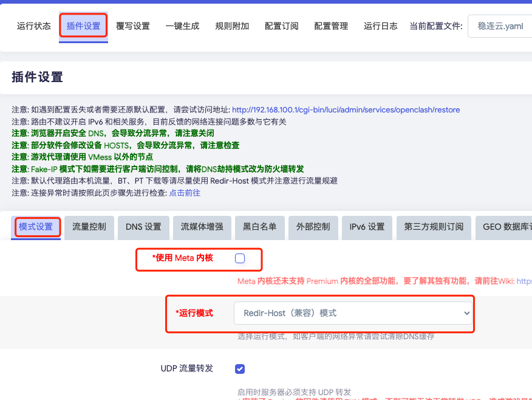Open the 规则附加 tab

(x=232, y=26)
